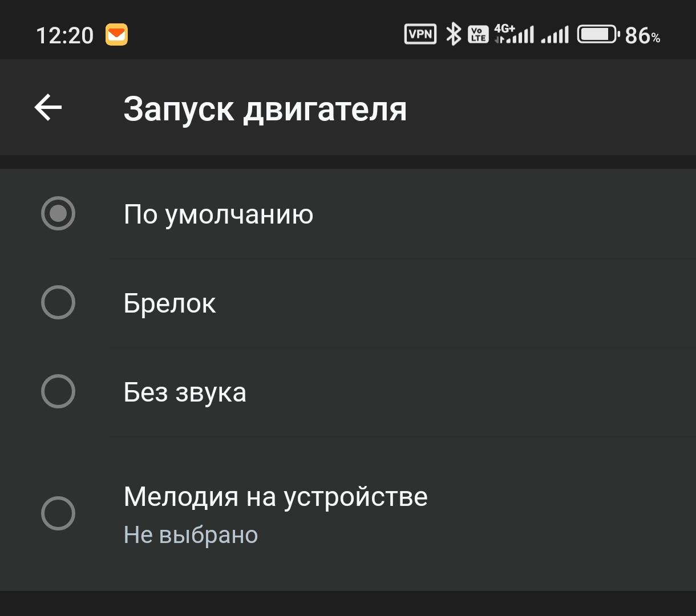
Task: Tap the second SIM signal bars icon
Action: coord(555,35)
